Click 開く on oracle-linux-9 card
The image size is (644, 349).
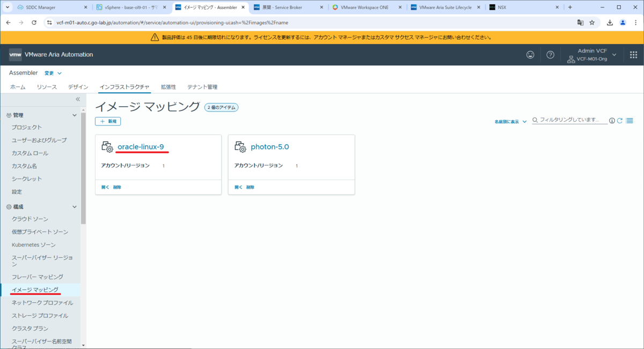click(105, 187)
